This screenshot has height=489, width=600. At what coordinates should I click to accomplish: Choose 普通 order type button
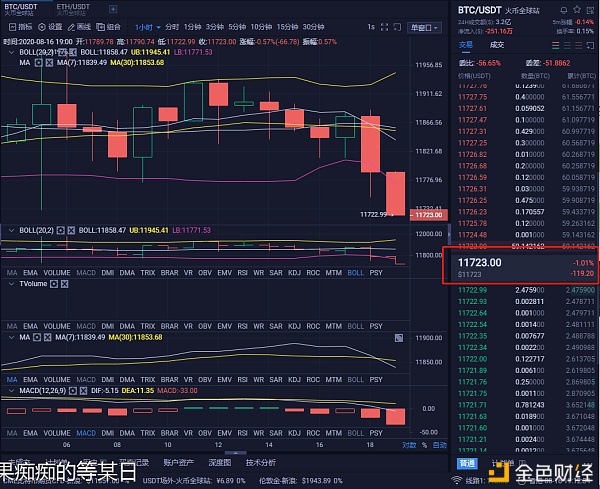(x=467, y=463)
